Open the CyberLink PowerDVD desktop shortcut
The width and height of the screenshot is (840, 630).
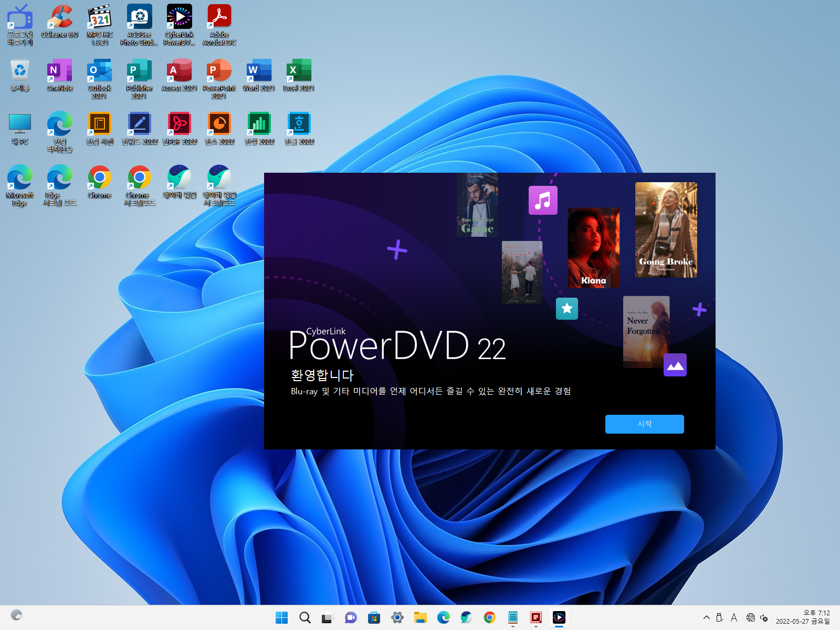[x=179, y=25]
